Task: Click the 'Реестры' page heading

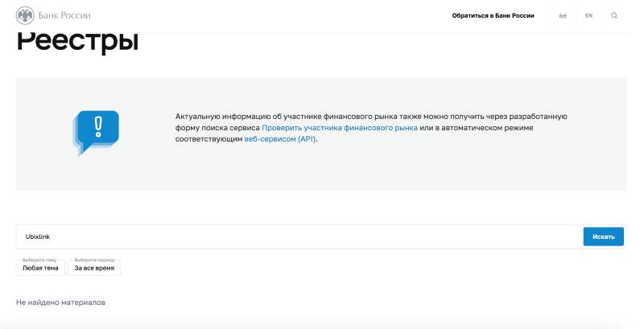Action: coord(77,42)
